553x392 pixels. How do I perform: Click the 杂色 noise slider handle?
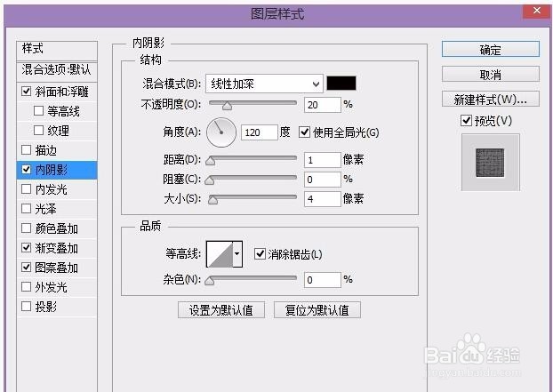click(x=210, y=281)
